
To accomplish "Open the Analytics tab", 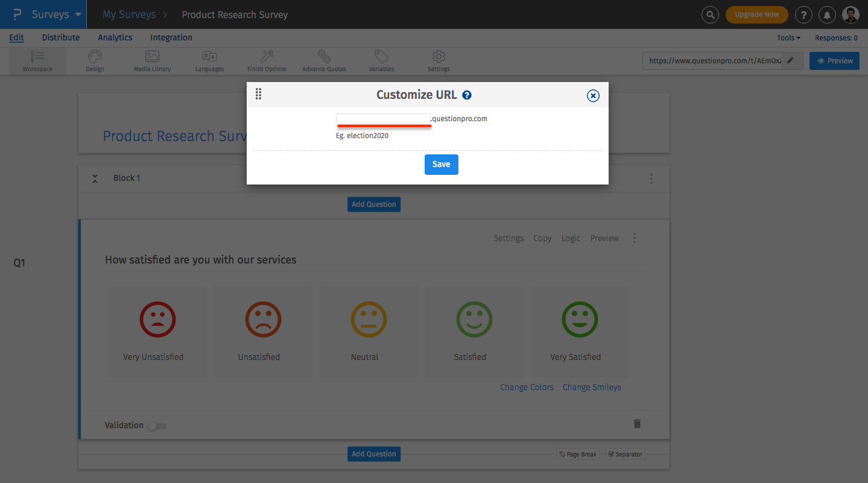I will [x=115, y=37].
